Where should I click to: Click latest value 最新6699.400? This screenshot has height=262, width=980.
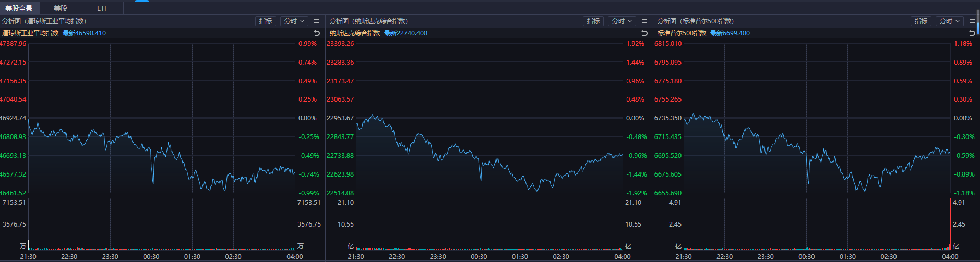tap(730, 33)
